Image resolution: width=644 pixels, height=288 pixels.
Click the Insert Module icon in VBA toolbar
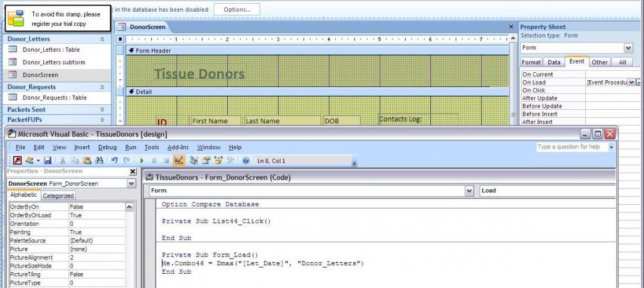pos(29,161)
